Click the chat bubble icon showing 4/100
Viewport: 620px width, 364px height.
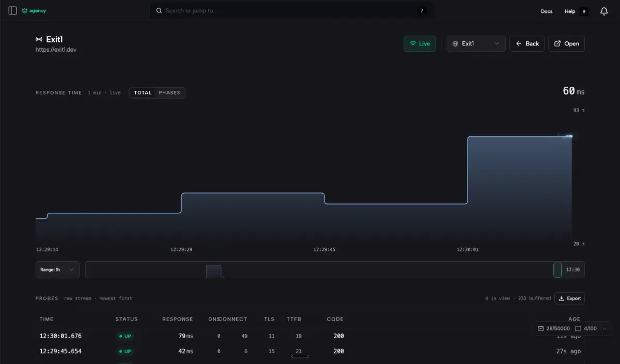coord(578,328)
